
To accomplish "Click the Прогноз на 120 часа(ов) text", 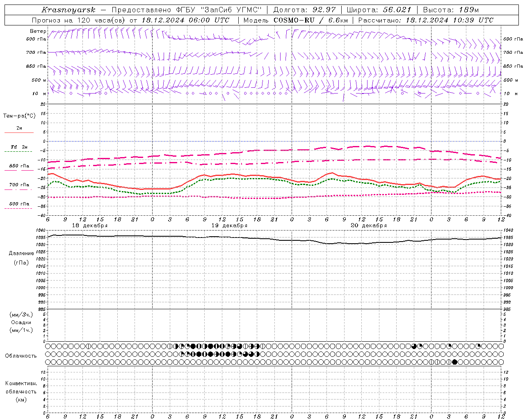I will 79,20.
